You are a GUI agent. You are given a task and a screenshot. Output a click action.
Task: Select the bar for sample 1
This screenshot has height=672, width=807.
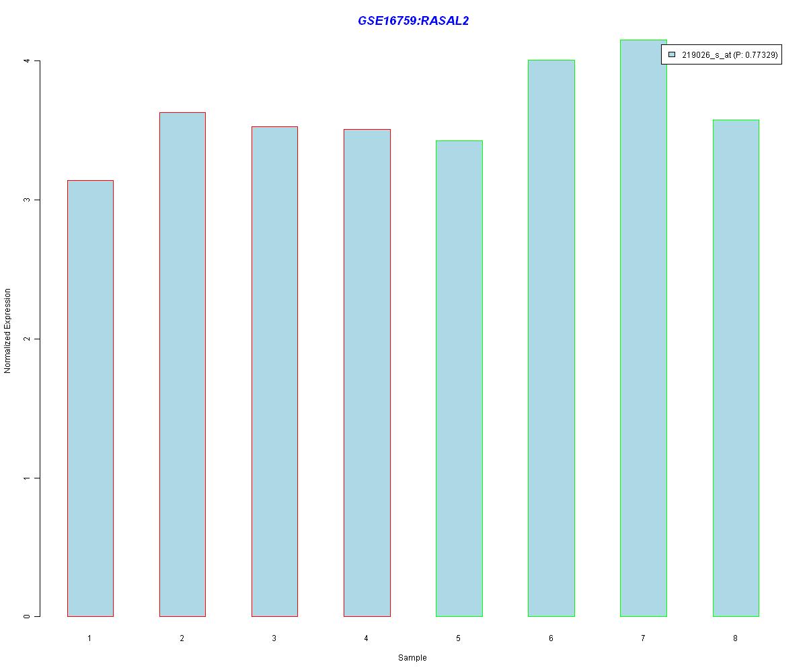pyautogui.click(x=90, y=398)
